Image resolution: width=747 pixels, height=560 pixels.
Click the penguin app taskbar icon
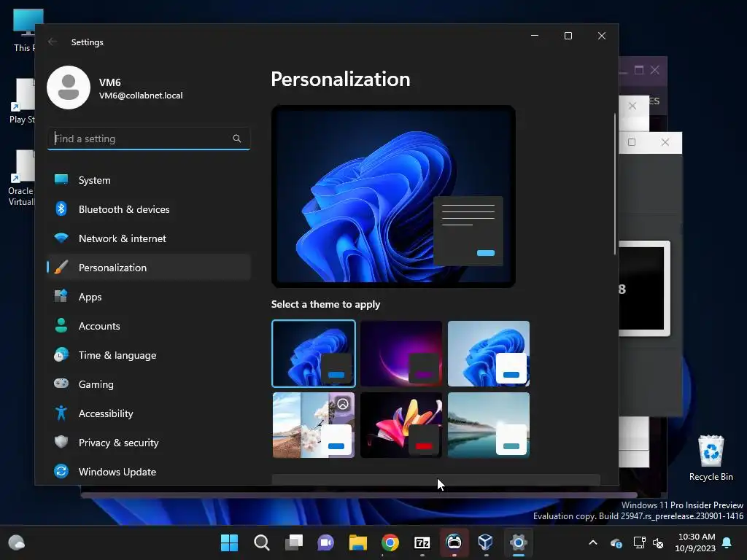[454, 542]
